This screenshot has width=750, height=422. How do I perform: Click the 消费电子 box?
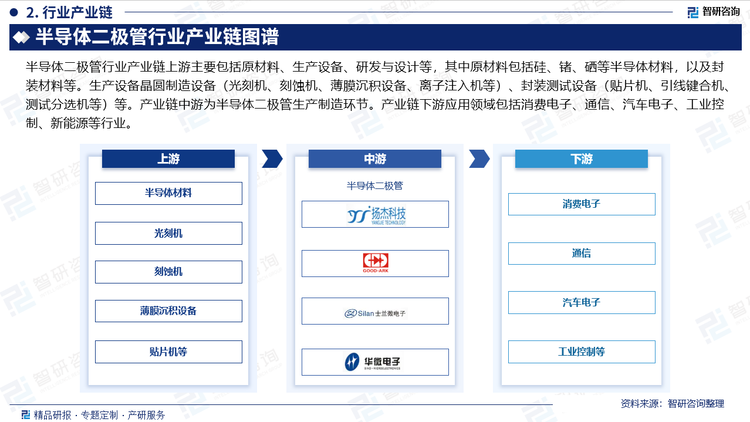(582, 204)
